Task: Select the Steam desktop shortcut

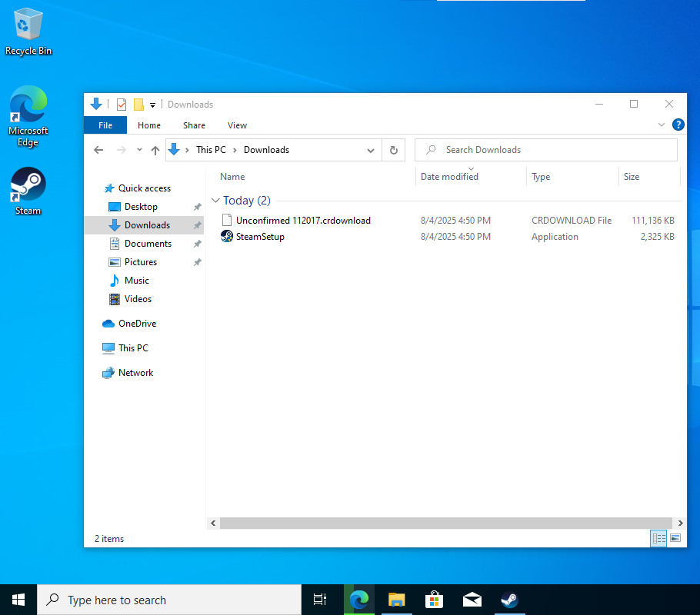Action: coord(28,191)
